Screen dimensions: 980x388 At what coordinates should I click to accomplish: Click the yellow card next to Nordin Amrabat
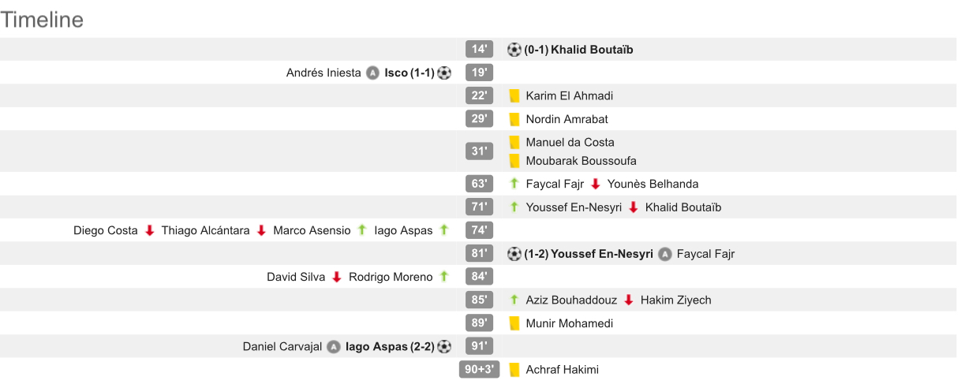pos(514,119)
